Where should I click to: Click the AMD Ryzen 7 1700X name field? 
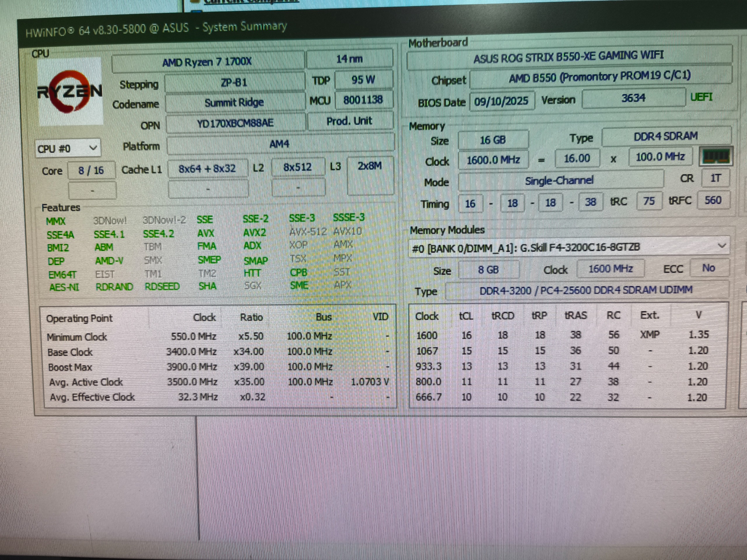[207, 62]
